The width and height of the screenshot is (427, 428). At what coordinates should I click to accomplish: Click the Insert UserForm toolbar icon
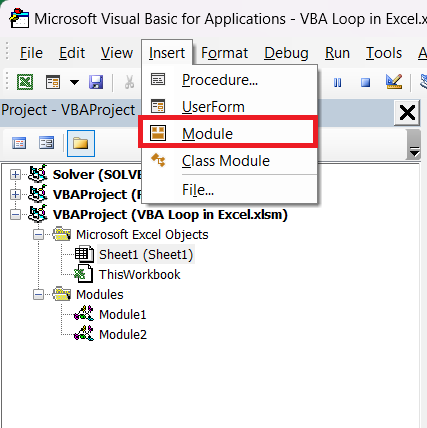click(53, 82)
